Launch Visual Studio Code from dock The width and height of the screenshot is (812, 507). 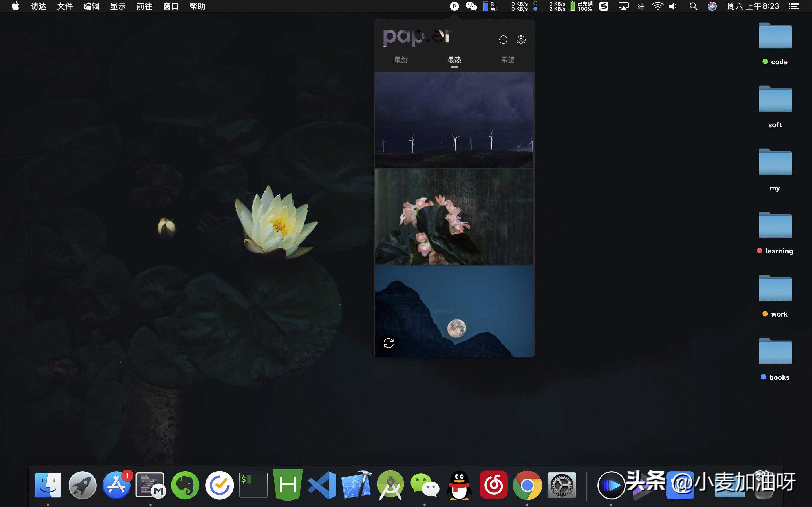pyautogui.click(x=322, y=485)
